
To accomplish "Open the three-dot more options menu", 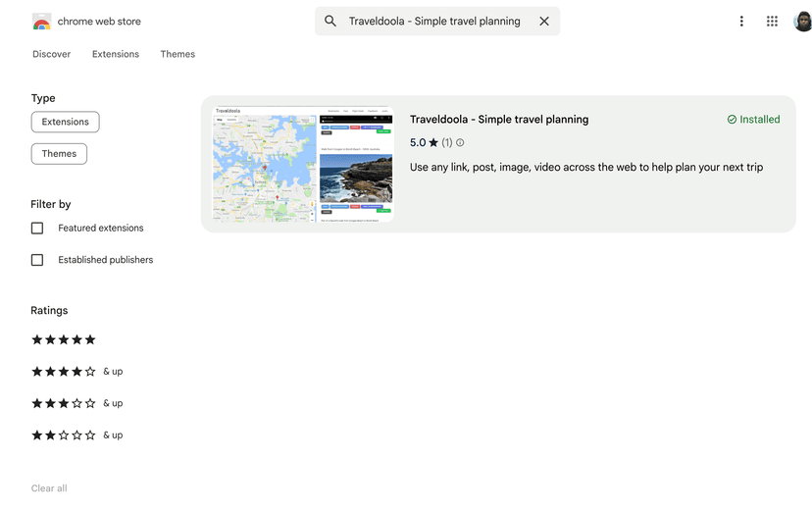I will [741, 22].
